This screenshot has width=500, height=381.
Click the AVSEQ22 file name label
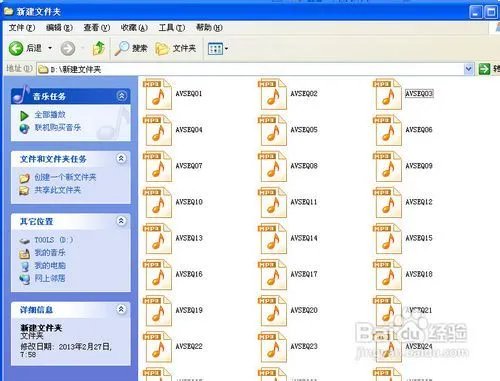(189, 346)
